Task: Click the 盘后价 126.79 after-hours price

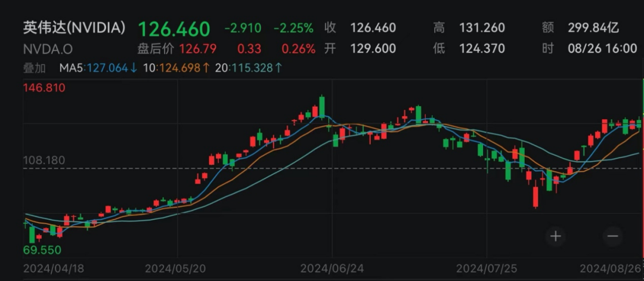Action: tap(177, 49)
